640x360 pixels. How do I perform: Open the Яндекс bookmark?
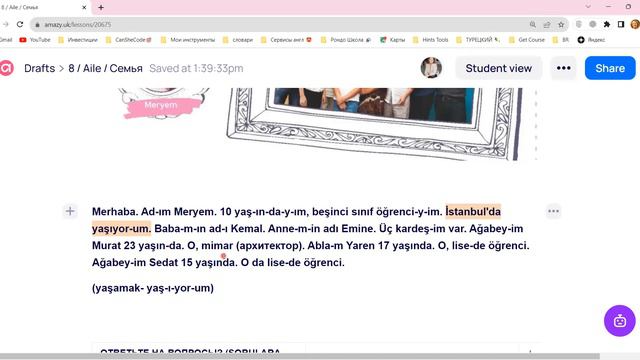591,40
